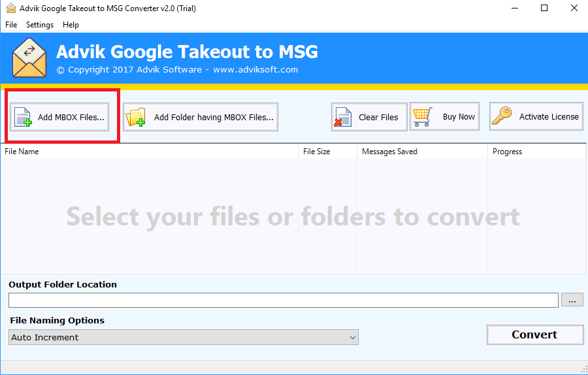Click the Messages Saved column header
588x375 pixels.
[x=422, y=152]
